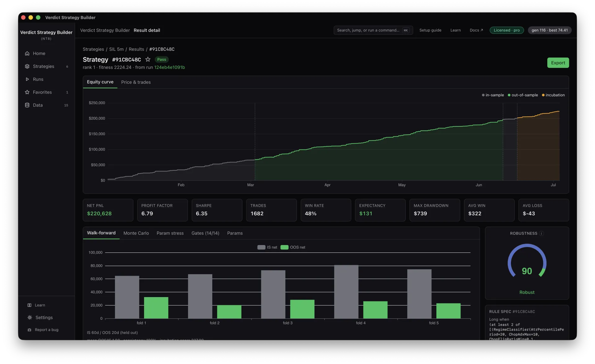Favorite strategy #91CBC48C with star icon
Viewport: 595px width, 364px height.
tap(148, 59)
